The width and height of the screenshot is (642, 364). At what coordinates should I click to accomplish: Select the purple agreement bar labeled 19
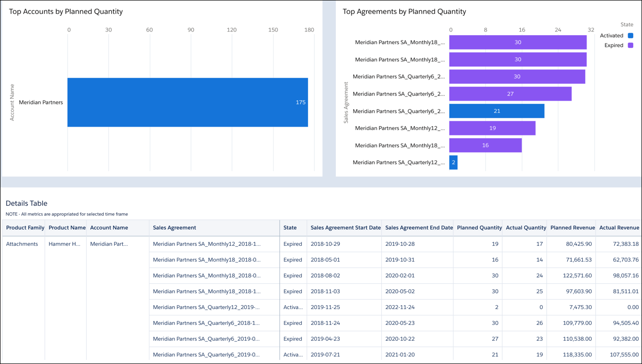pyautogui.click(x=492, y=128)
